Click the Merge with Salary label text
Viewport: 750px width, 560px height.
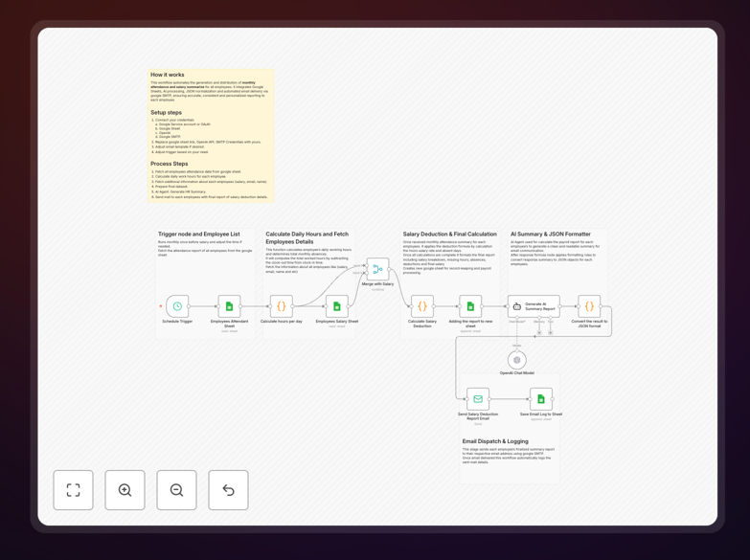pyautogui.click(x=377, y=284)
